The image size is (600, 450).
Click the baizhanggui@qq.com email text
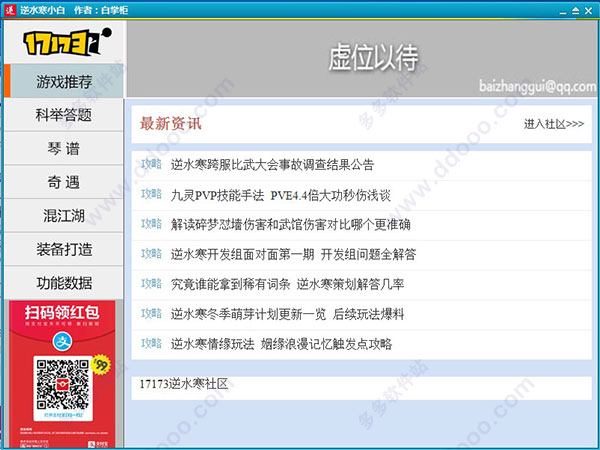538,86
